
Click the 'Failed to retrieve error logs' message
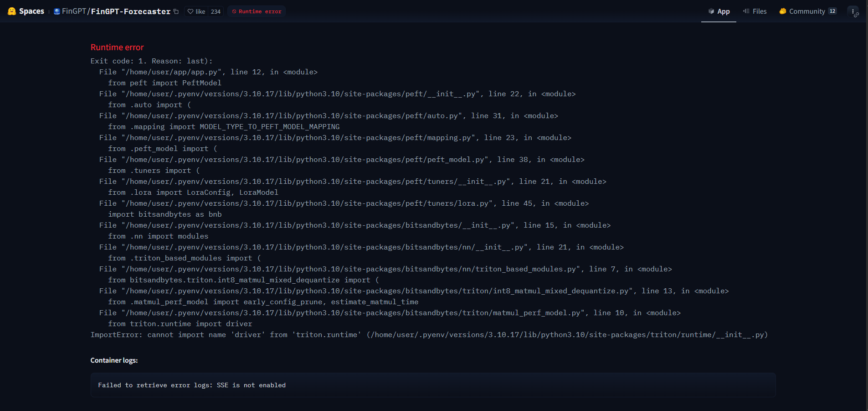(192, 385)
